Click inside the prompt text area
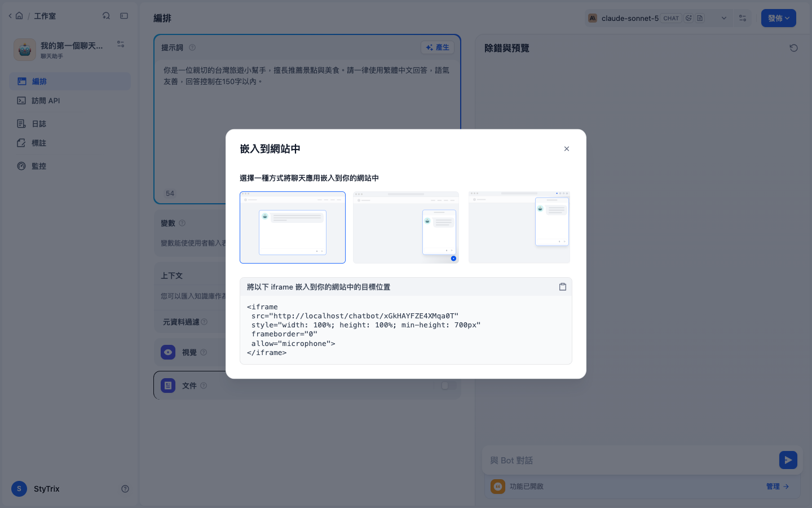 (307, 124)
